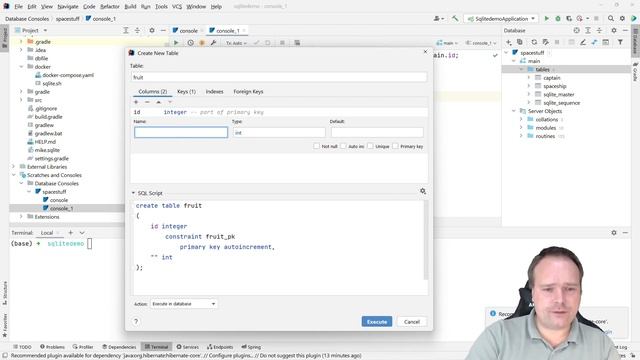
Task: Hide the Database tool window
Action: 625,30
